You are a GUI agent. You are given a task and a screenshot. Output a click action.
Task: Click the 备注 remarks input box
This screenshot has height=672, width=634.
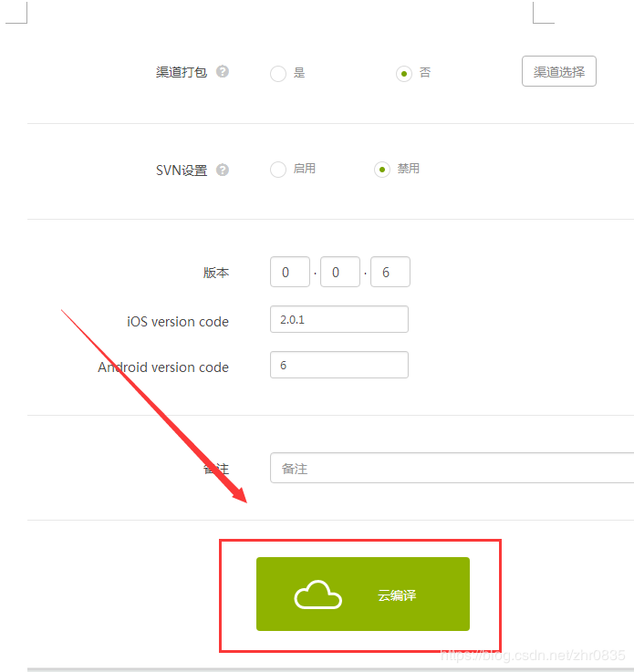[452, 468]
